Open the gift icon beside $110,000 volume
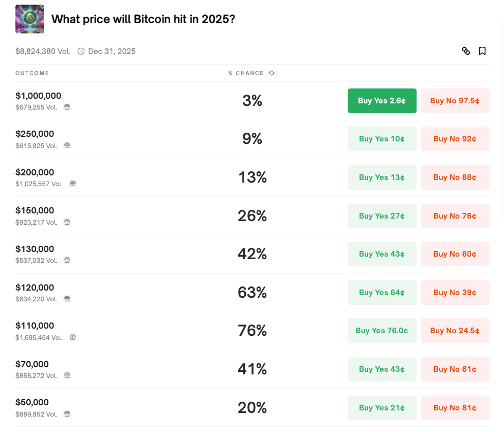504x432 pixels. coord(73,337)
